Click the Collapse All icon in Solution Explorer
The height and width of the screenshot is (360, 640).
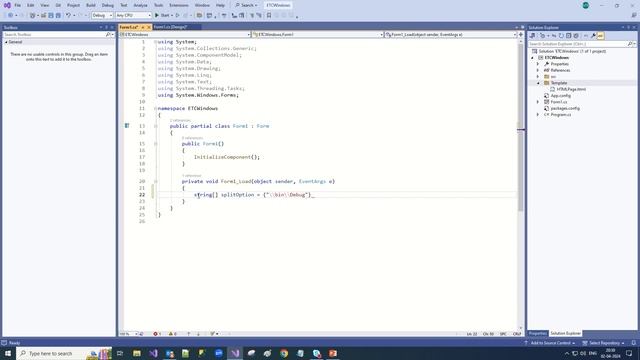pos(569,36)
